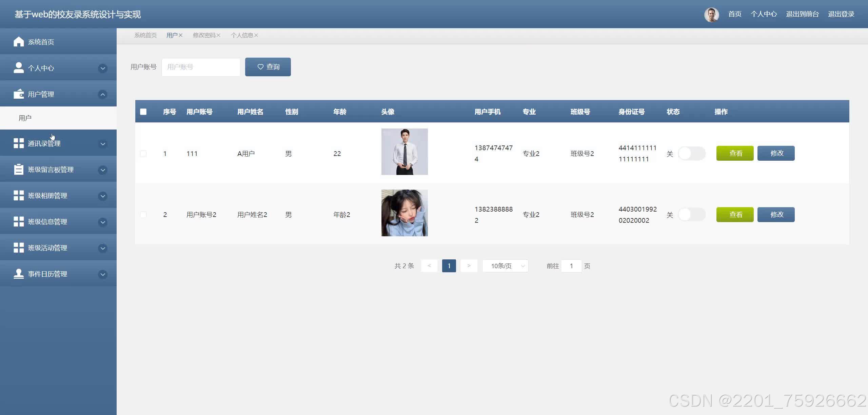Click the stamp icon beside 事件日历管理
The width and height of the screenshot is (868, 415).
(19, 274)
